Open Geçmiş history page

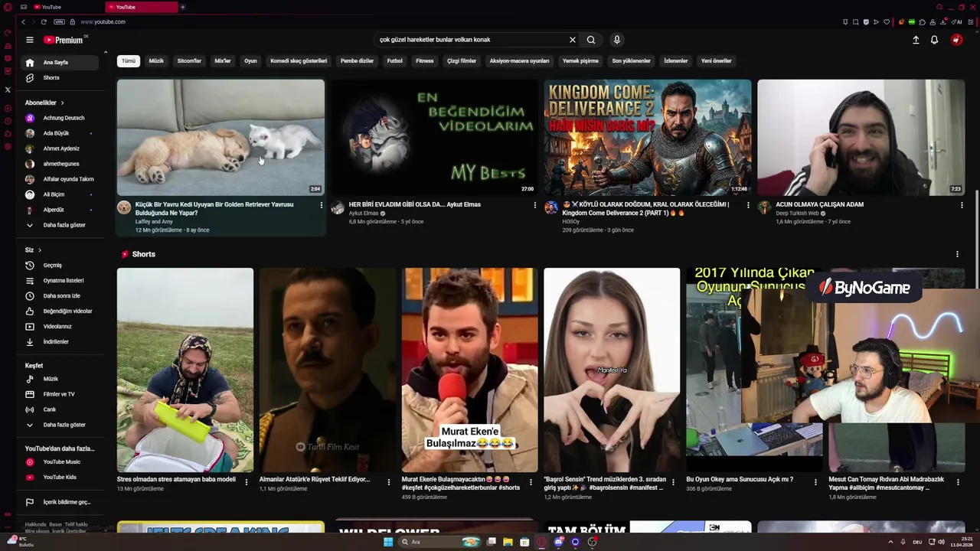tap(61, 265)
